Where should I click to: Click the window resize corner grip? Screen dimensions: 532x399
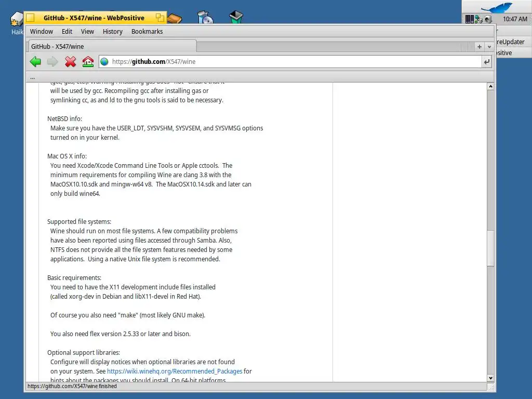click(x=491, y=387)
